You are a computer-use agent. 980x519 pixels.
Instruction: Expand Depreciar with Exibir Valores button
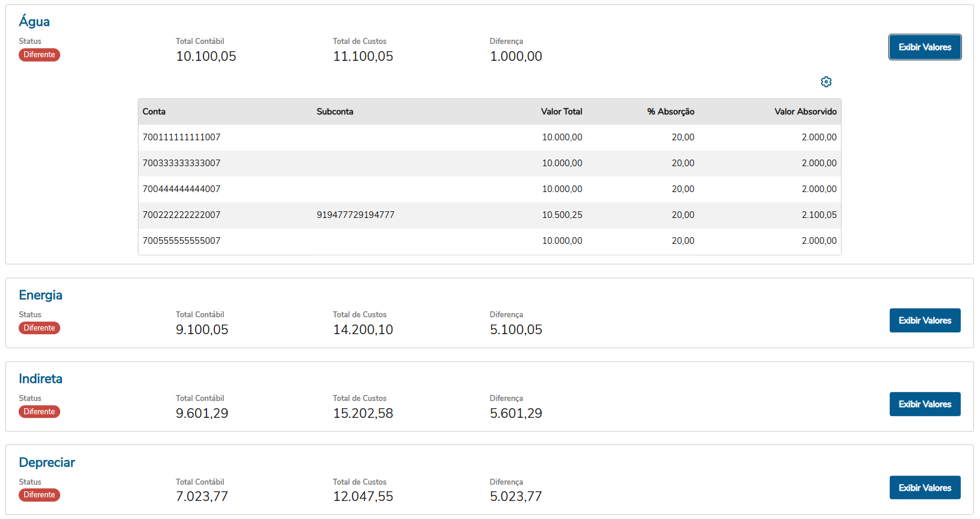(925, 488)
